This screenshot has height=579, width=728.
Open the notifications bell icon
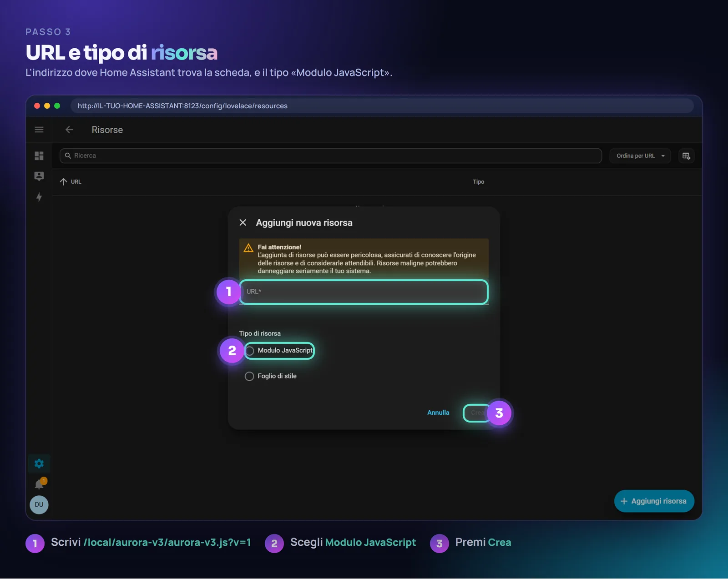[40, 484]
